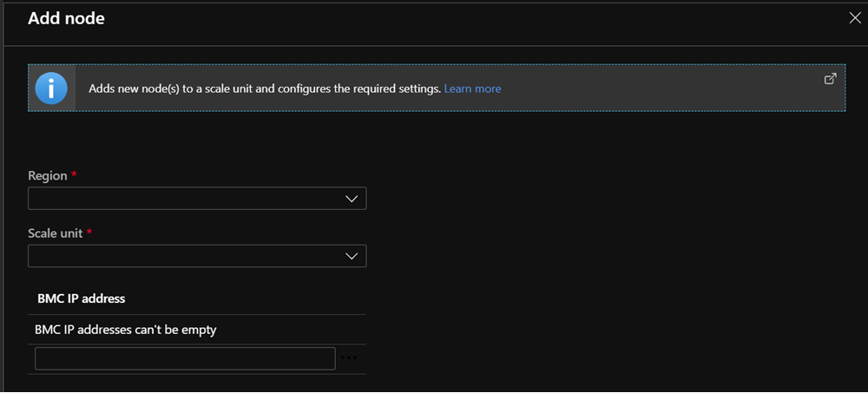
Task: Click the Region field label
Action: (47, 176)
